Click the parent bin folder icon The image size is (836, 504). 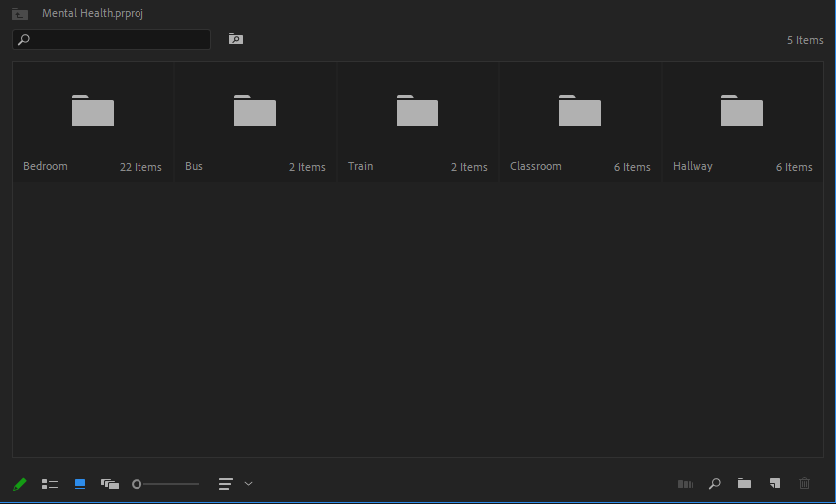(20, 14)
